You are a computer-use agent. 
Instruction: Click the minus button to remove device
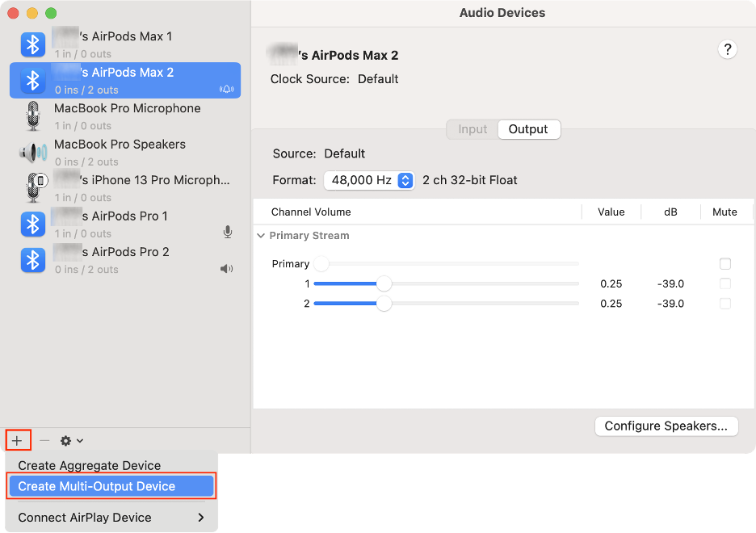(x=44, y=440)
